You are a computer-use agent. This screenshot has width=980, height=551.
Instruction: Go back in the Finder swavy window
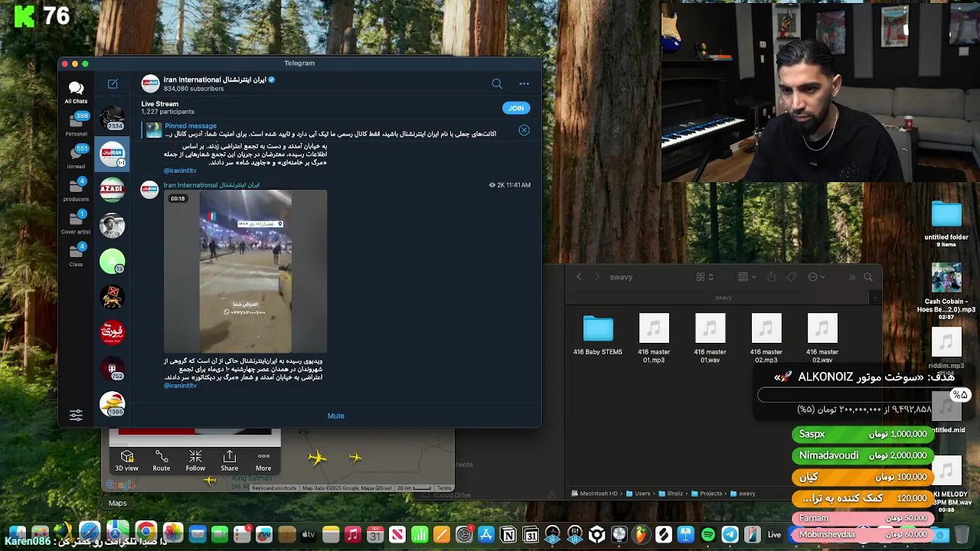(579, 277)
